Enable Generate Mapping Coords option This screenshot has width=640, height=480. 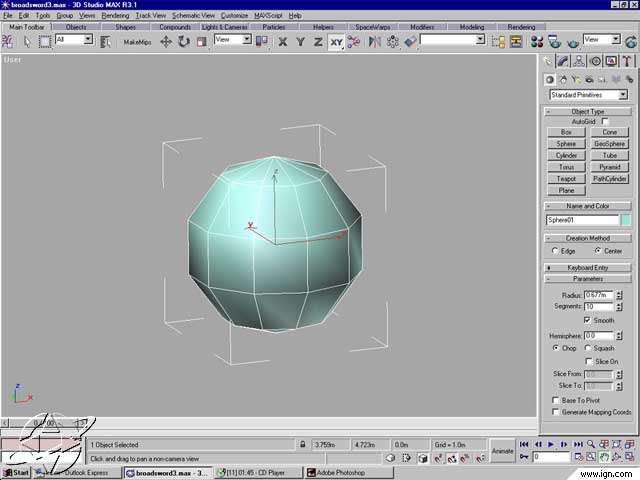[x=557, y=412]
